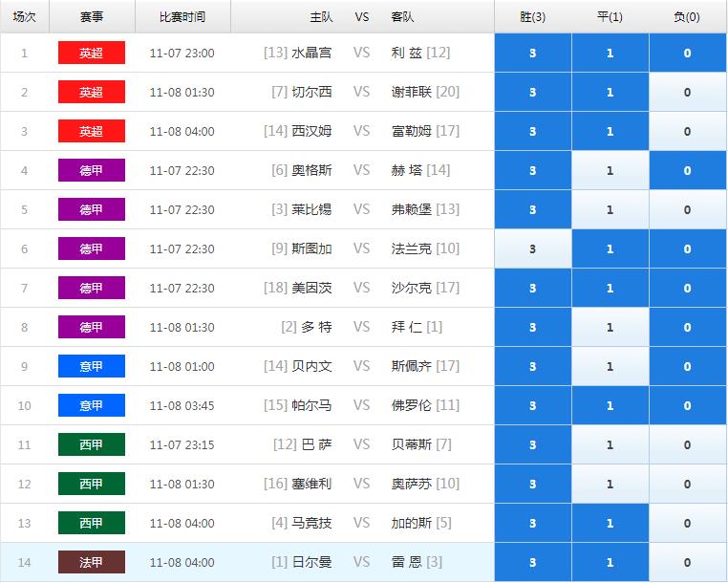
Task: Click away team 拜仁 [1]
Action: coord(417,327)
